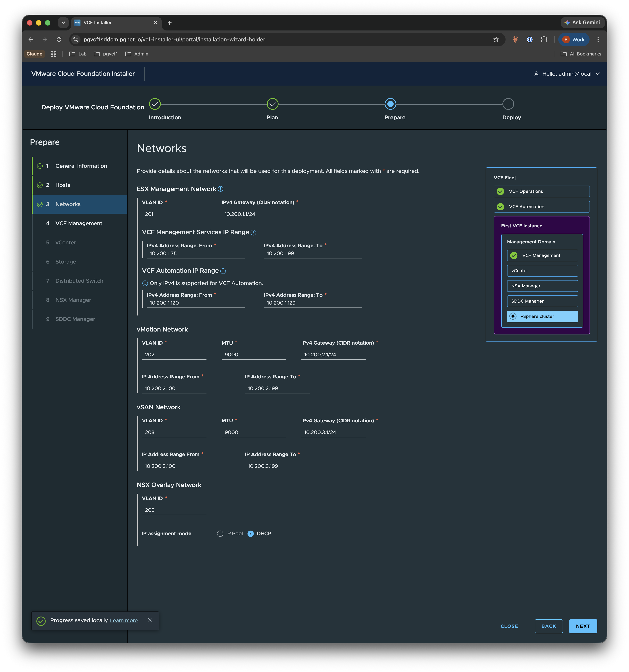Image resolution: width=629 pixels, height=672 pixels.
Task: Click the VCF Automation IP Range info icon
Action: (223, 271)
